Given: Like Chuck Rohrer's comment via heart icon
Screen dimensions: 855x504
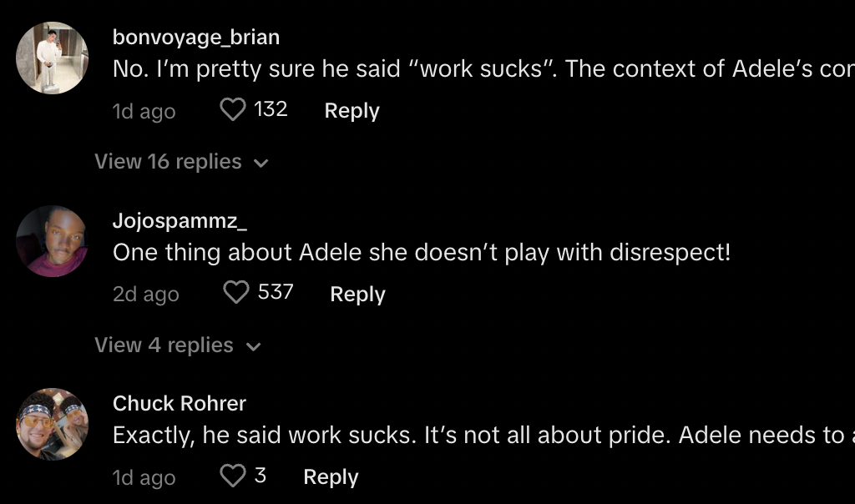Looking at the screenshot, I should [x=232, y=476].
